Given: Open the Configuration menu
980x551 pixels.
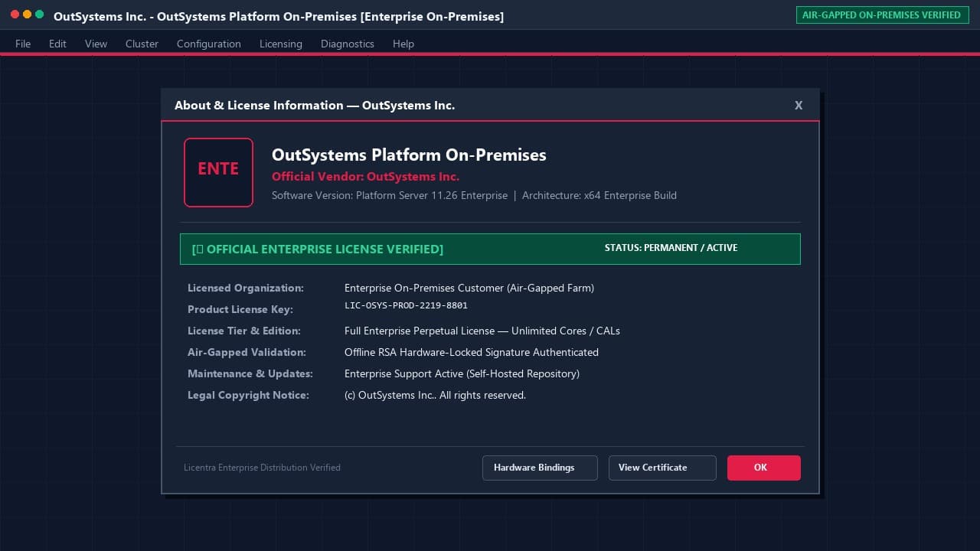Looking at the screenshot, I should pos(208,44).
